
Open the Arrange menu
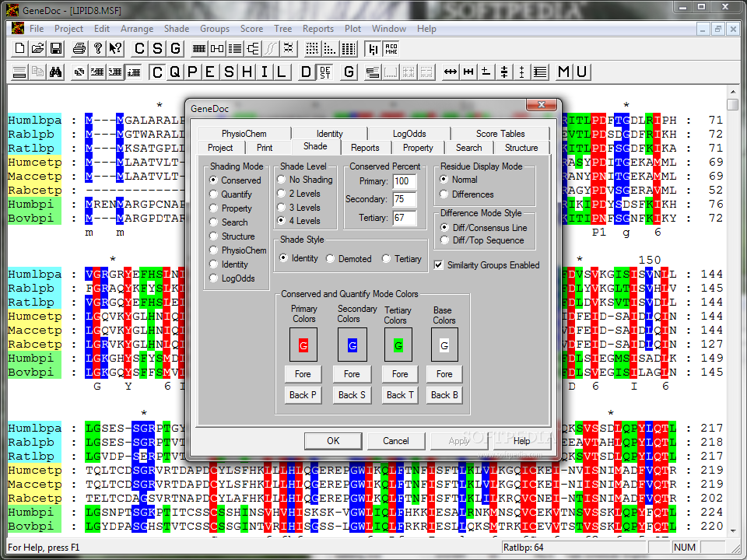137,29
